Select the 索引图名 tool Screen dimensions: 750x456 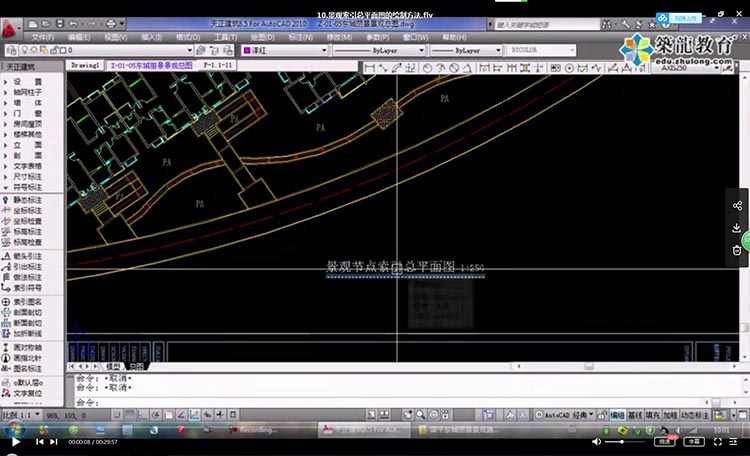pyautogui.click(x=27, y=302)
